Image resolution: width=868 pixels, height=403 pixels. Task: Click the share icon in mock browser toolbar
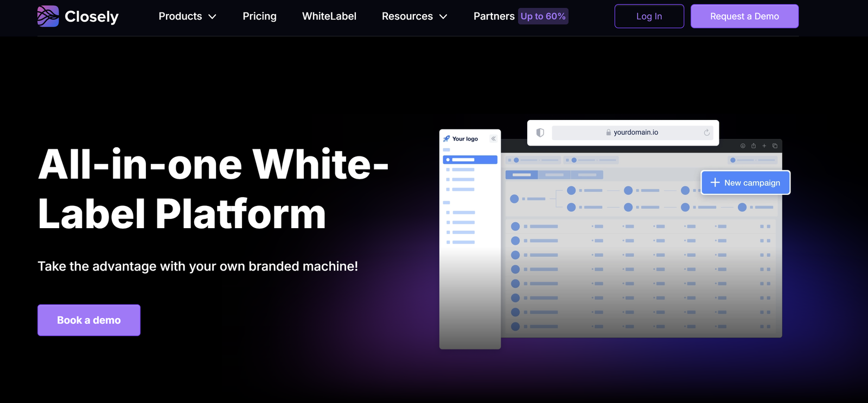(753, 146)
